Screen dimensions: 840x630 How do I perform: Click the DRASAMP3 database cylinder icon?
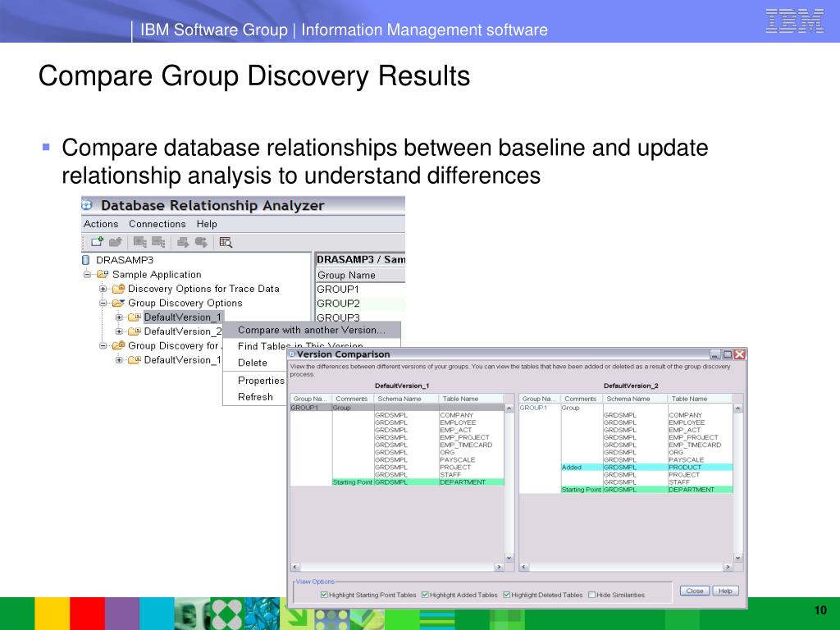pos(85,260)
